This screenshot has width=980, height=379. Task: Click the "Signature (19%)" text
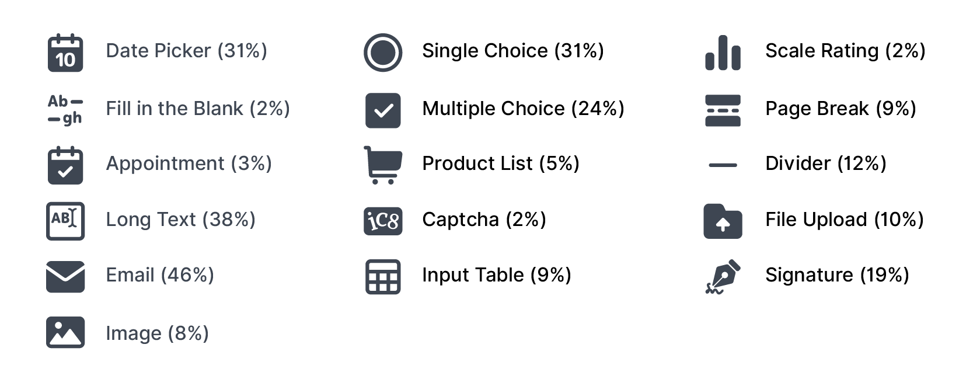pyautogui.click(x=837, y=274)
